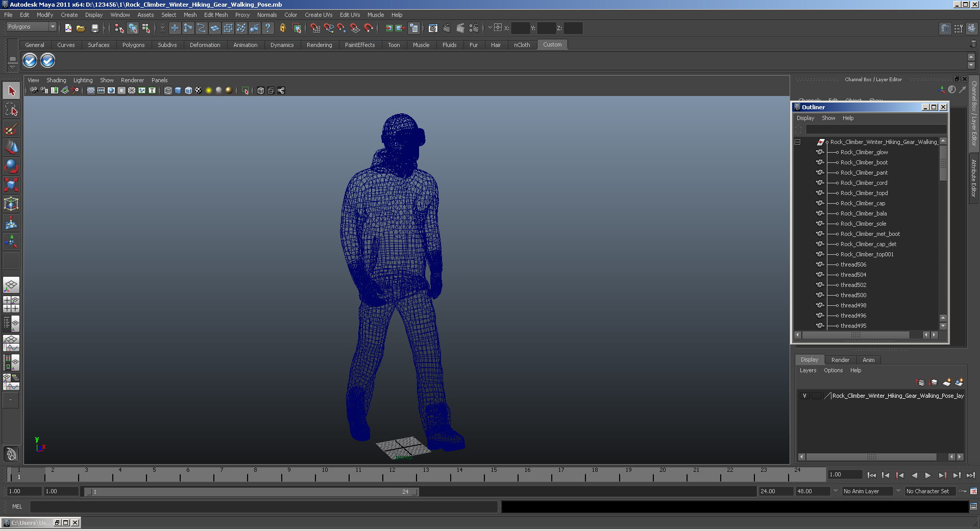
Task: Enable snap to curves magnet
Action: pyautogui.click(x=329, y=28)
